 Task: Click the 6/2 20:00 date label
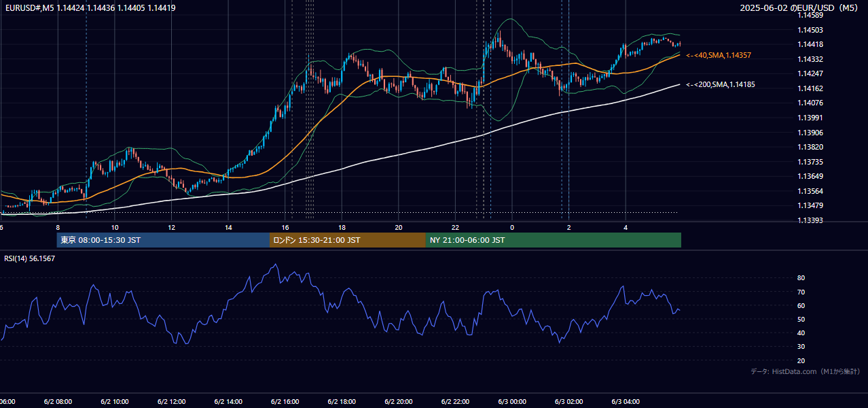tap(398, 402)
